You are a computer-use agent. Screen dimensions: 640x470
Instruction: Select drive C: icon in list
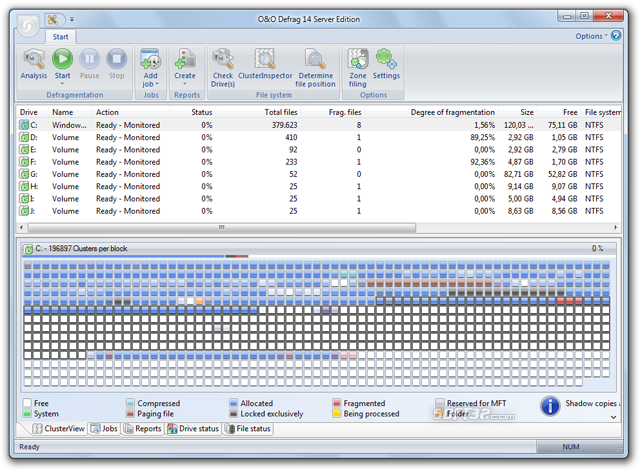(x=24, y=125)
